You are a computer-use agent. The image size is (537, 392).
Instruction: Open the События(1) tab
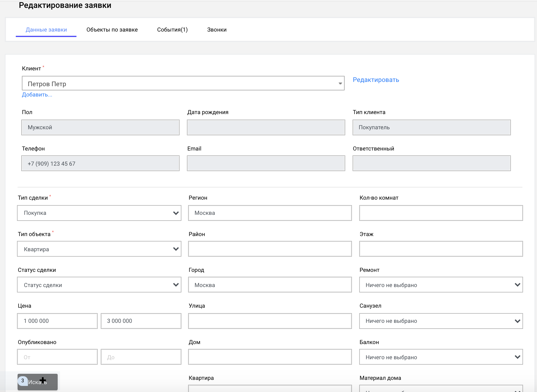[x=172, y=30]
